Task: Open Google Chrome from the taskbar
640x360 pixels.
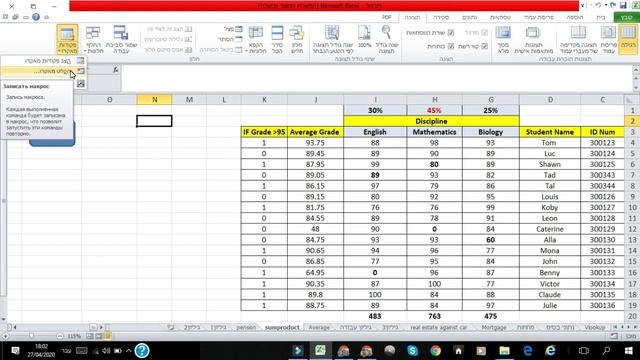Action: [436, 350]
